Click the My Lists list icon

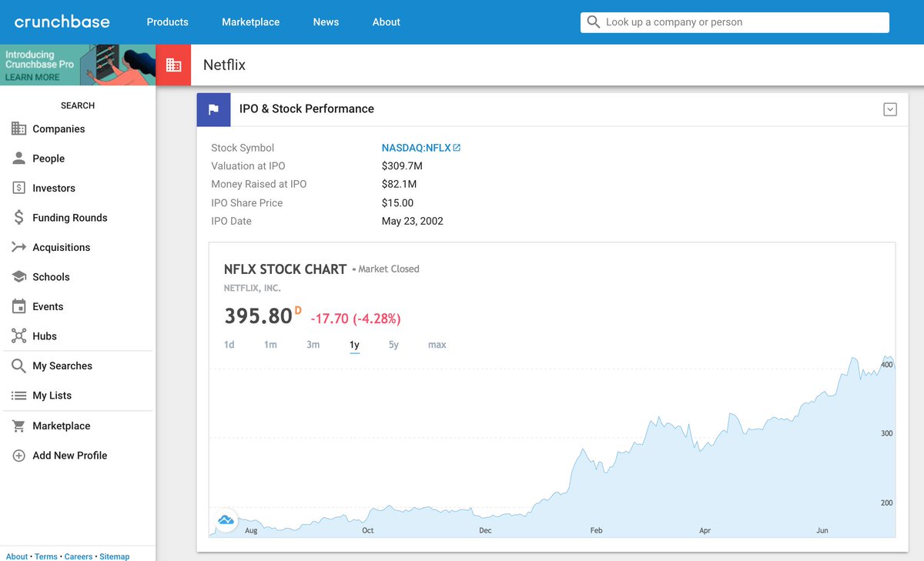pyautogui.click(x=19, y=396)
